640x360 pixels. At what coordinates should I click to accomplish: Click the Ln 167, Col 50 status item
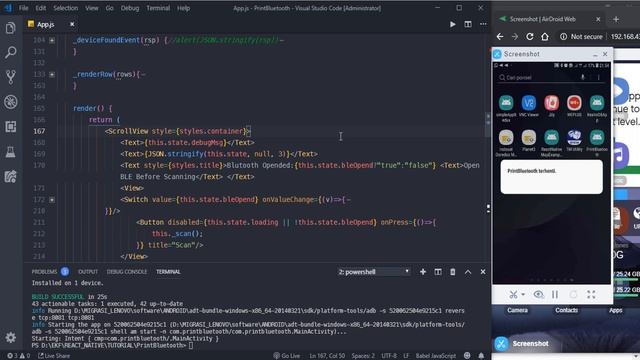[327, 356]
